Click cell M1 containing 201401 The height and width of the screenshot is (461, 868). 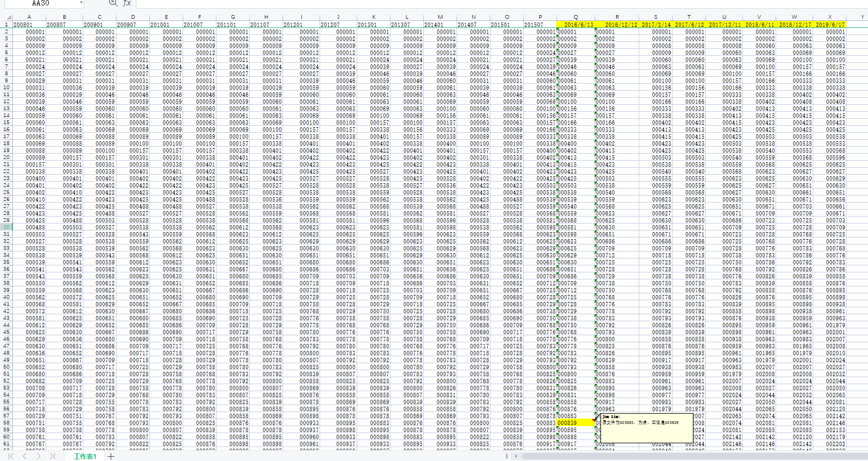440,25
